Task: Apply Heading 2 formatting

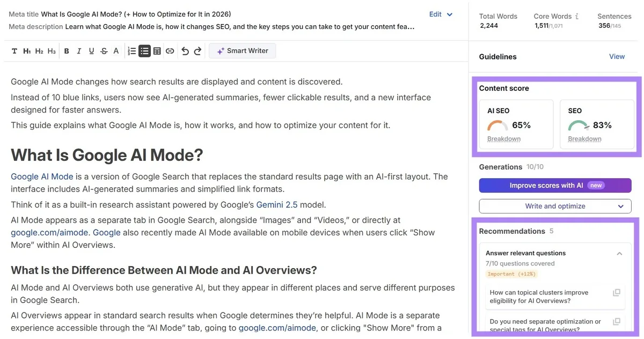Action: 39,51
